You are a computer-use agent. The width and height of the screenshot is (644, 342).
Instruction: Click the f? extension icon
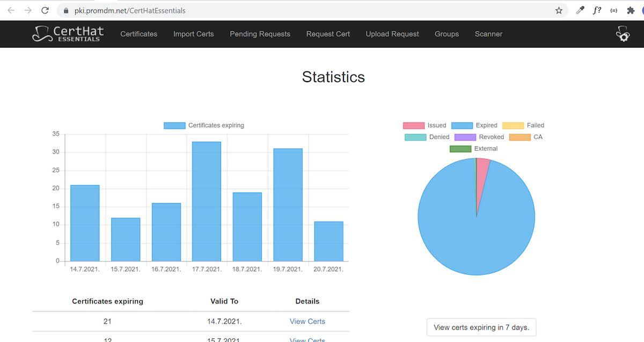point(597,10)
